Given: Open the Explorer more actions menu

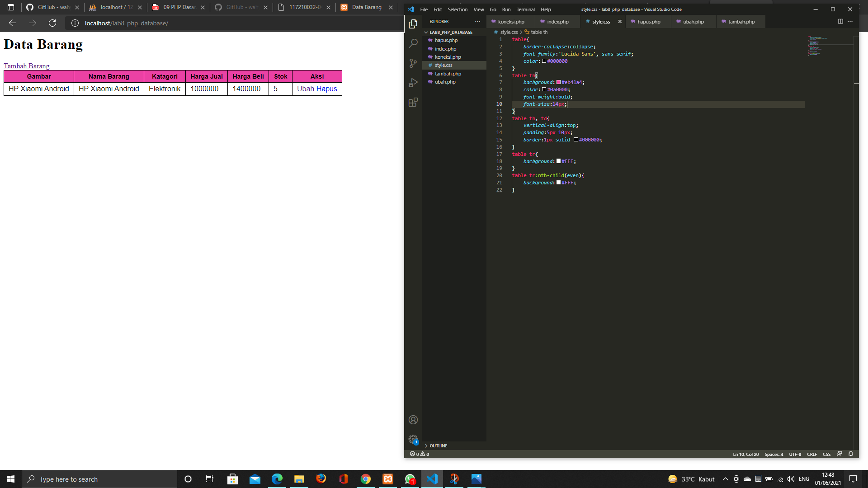Looking at the screenshot, I should 477,21.
